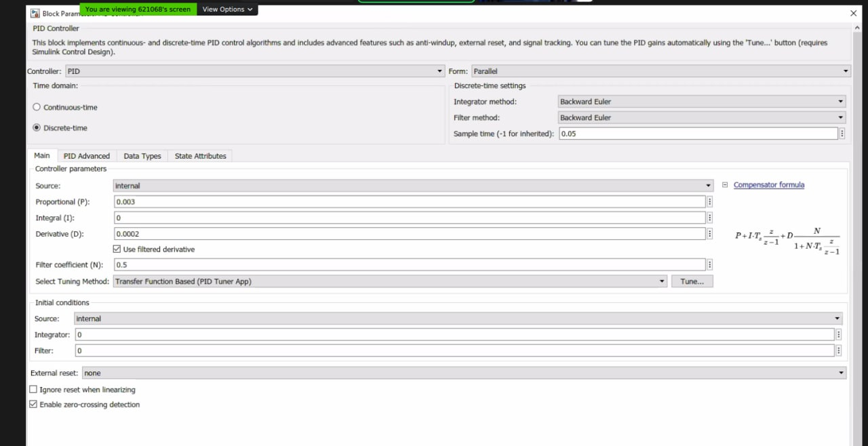Click the Derivative (D) input field
This screenshot has width=868, height=446.
click(410, 234)
